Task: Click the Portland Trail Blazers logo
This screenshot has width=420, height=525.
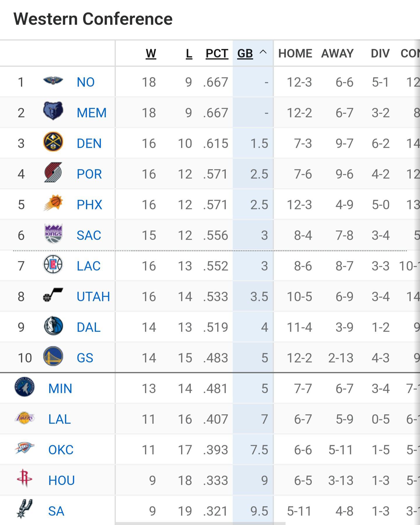Action: point(53,172)
